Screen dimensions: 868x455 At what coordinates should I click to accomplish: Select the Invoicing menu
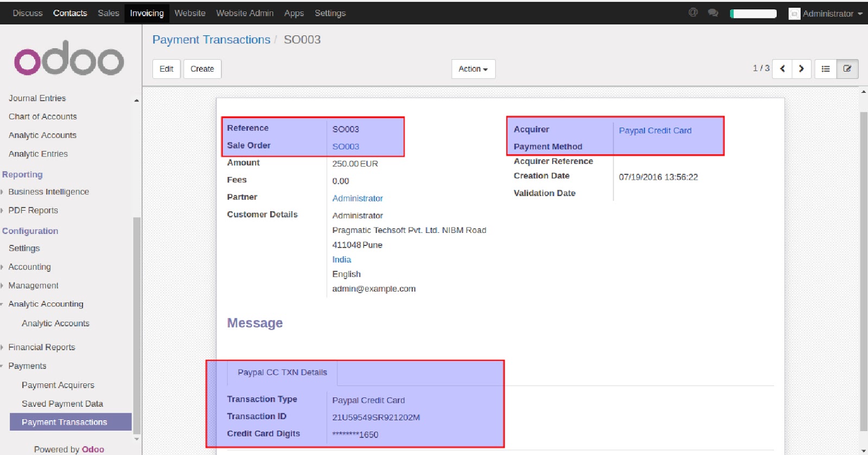coord(147,13)
